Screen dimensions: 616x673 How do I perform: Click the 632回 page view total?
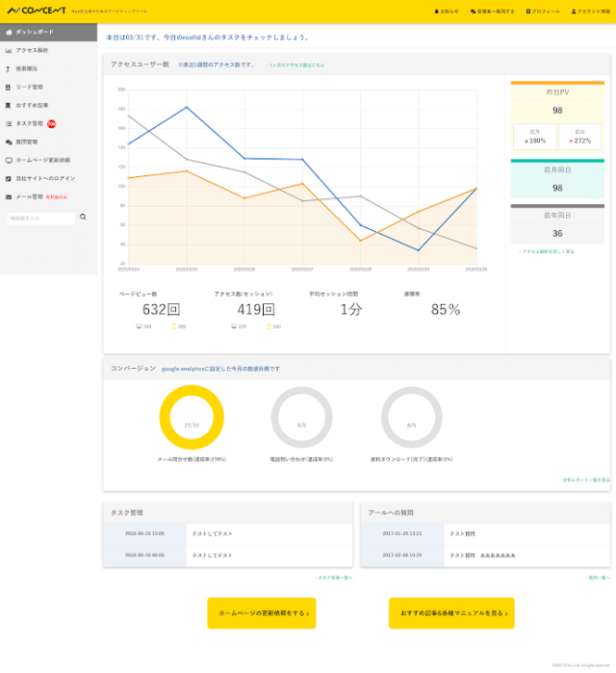point(161,309)
